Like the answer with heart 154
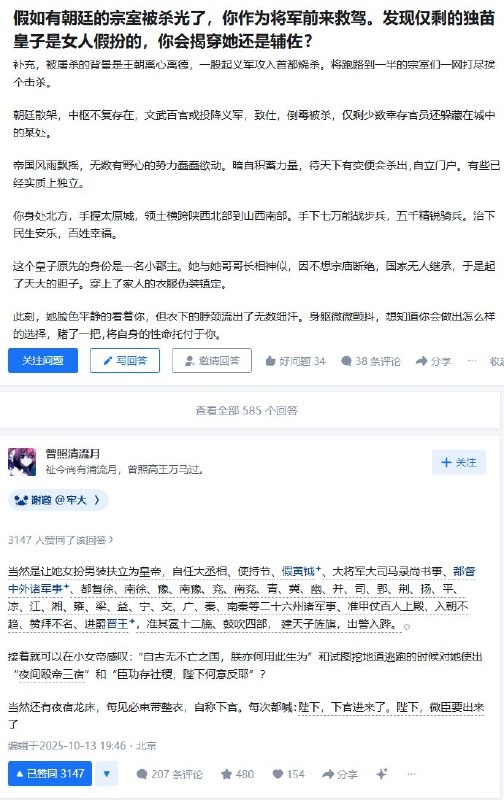Viewport: 504px width, 800px height. pyautogui.click(x=288, y=774)
